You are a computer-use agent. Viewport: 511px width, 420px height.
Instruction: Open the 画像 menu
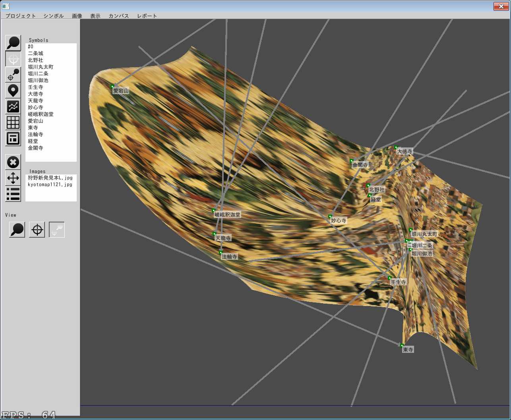coord(77,16)
